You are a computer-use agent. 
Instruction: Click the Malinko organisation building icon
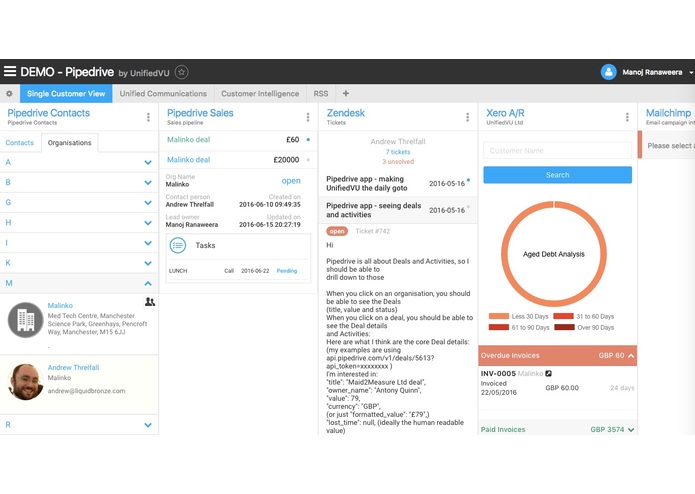(x=26, y=320)
